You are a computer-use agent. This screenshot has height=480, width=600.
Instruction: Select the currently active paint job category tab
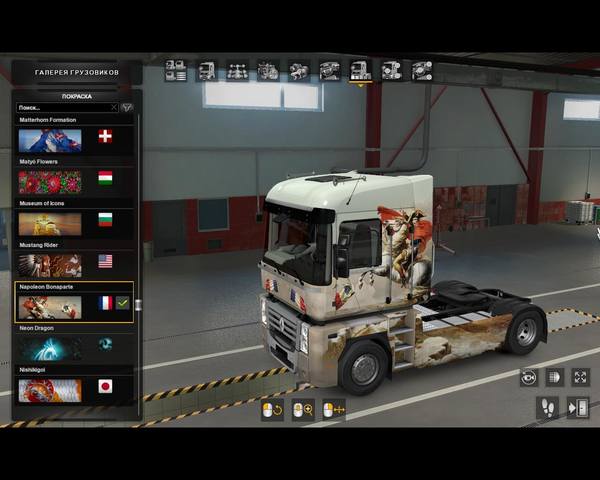point(359,70)
